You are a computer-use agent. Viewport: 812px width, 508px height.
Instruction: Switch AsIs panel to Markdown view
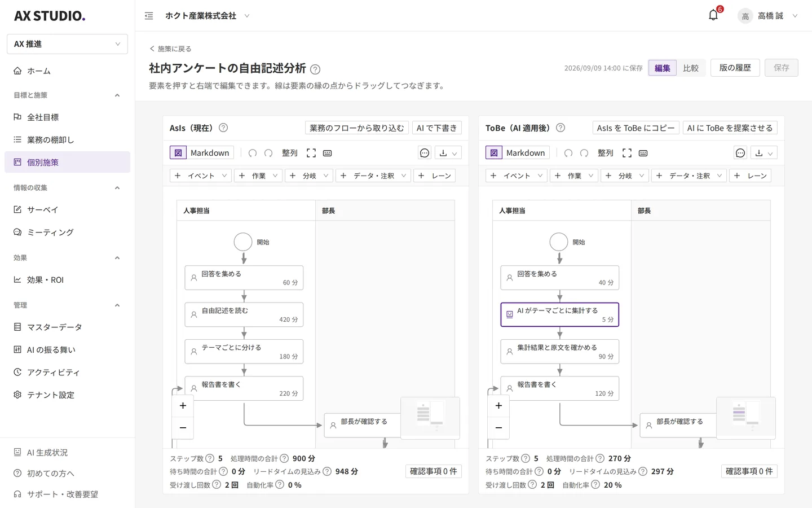tap(210, 152)
